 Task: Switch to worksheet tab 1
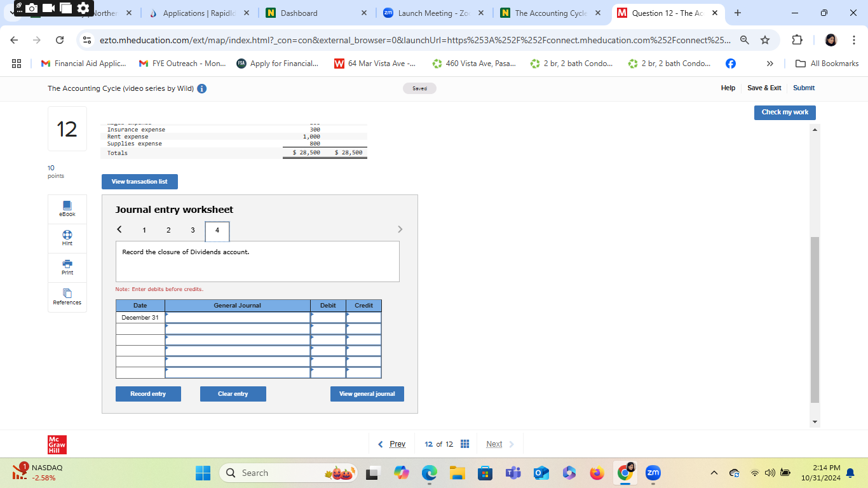(144, 230)
